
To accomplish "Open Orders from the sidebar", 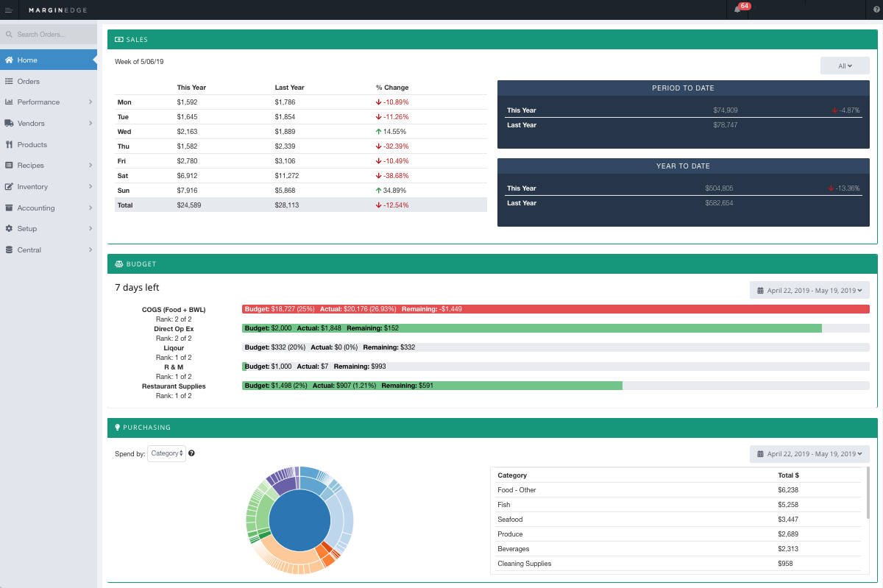I will click(x=29, y=82).
